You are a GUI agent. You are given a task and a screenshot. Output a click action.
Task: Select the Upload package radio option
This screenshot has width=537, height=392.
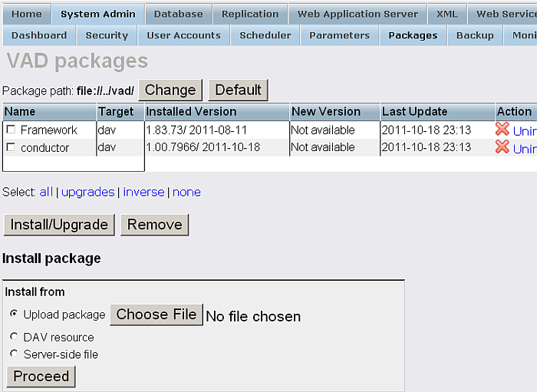[14, 315]
